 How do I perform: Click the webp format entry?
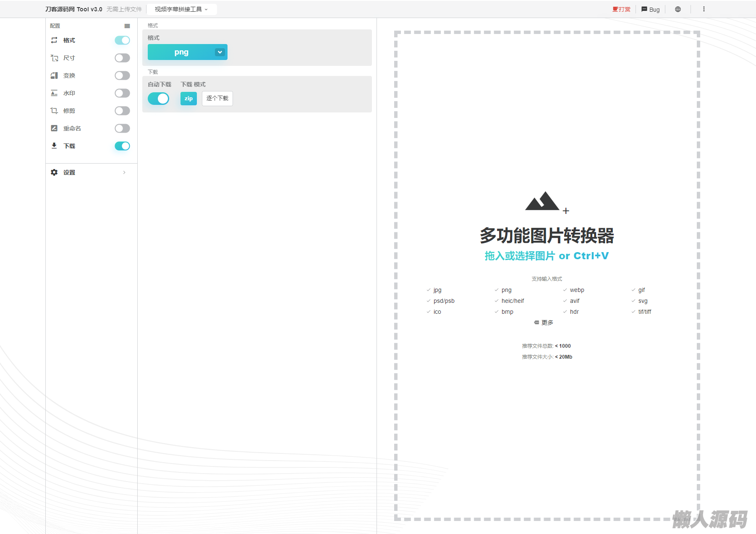pos(577,290)
